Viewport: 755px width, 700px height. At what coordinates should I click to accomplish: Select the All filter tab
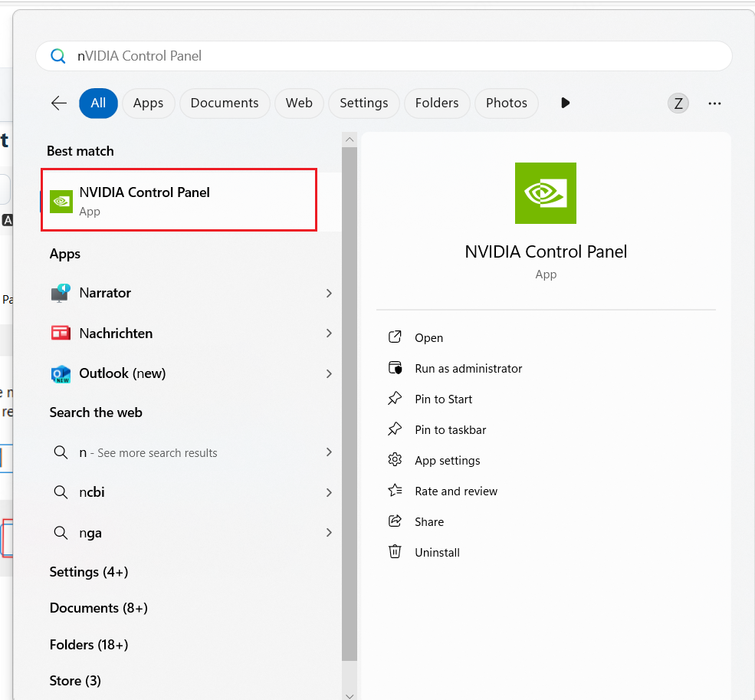click(x=98, y=103)
